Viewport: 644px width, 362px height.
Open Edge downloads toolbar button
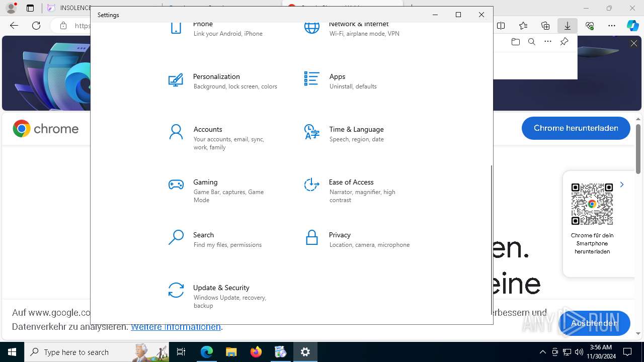tap(568, 26)
